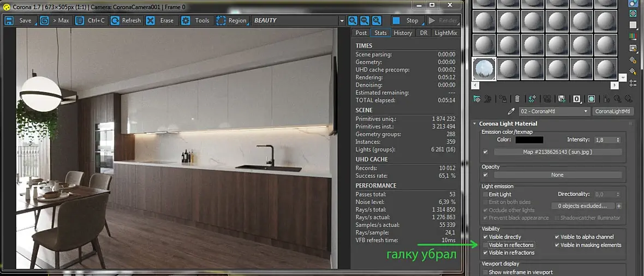
Task: Open the DR tab
Action: click(x=424, y=33)
